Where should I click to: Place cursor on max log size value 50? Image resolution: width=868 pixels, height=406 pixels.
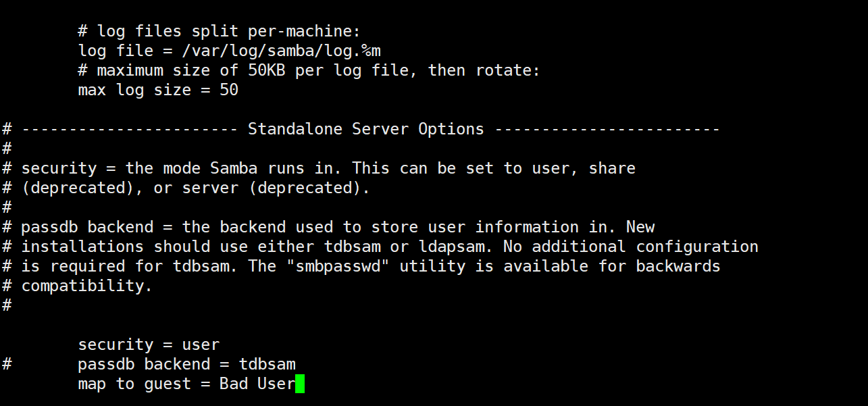(x=229, y=90)
